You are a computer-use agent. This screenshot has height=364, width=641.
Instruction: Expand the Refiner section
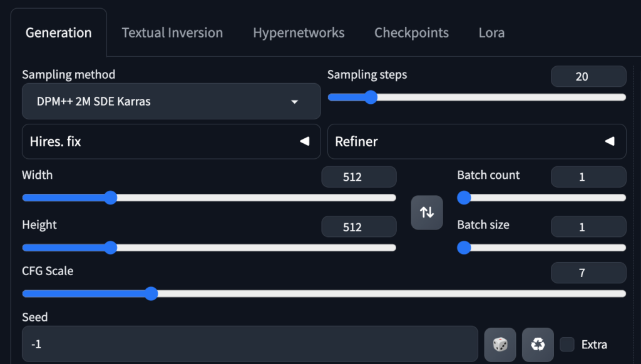476,141
